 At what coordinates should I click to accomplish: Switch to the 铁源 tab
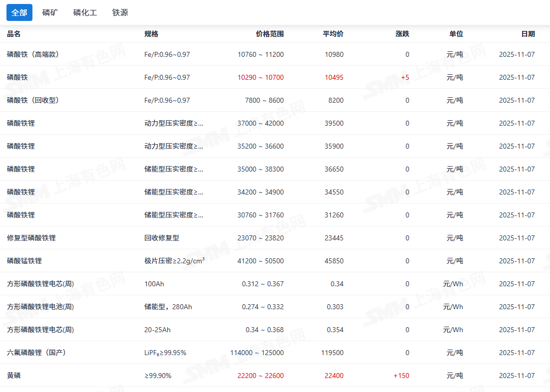120,12
